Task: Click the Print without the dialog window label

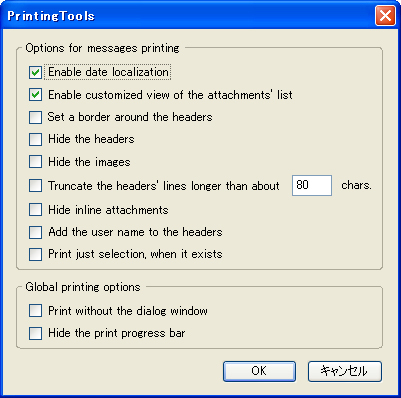Action: (128, 311)
